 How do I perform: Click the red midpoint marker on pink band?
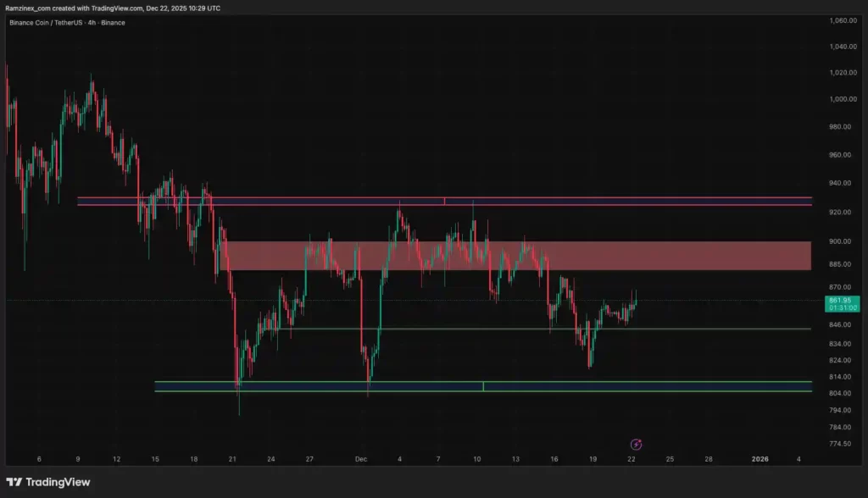[x=444, y=201]
